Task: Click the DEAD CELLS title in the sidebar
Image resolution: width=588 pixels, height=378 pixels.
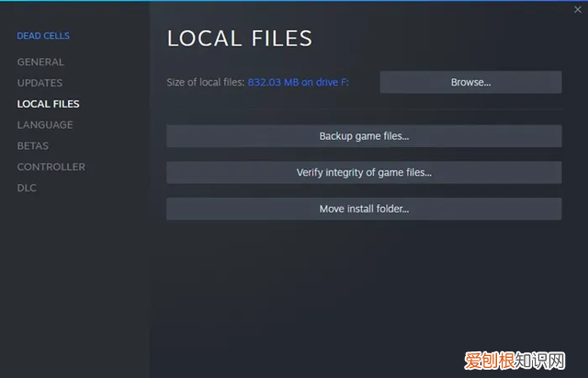Action: (43, 36)
